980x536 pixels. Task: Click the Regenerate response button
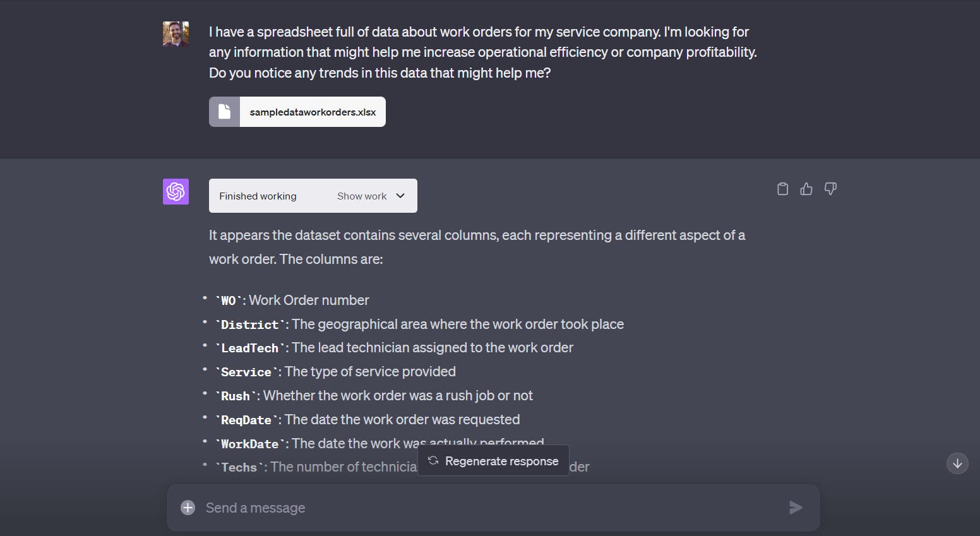(x=493, y=461)
